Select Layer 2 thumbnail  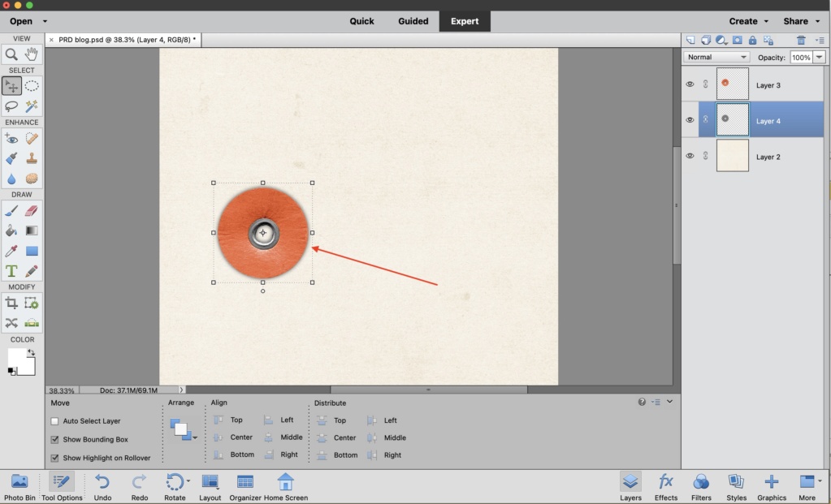point(733,156)
